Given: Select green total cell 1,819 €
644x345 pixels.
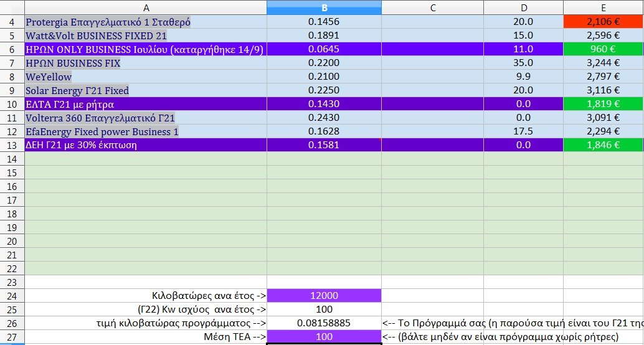Looking at the screenshot, I should (604, 104).
